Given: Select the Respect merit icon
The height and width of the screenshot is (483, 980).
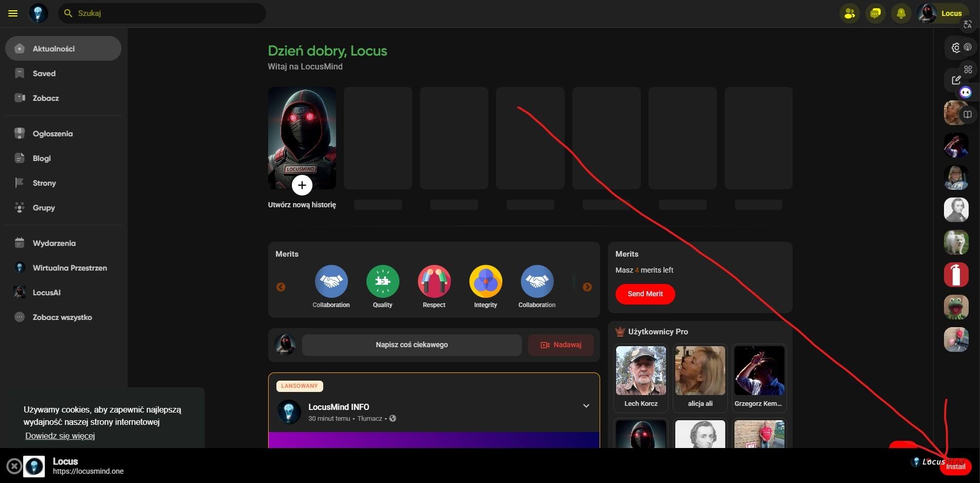Looking at the screenshot, I should 434,281.
